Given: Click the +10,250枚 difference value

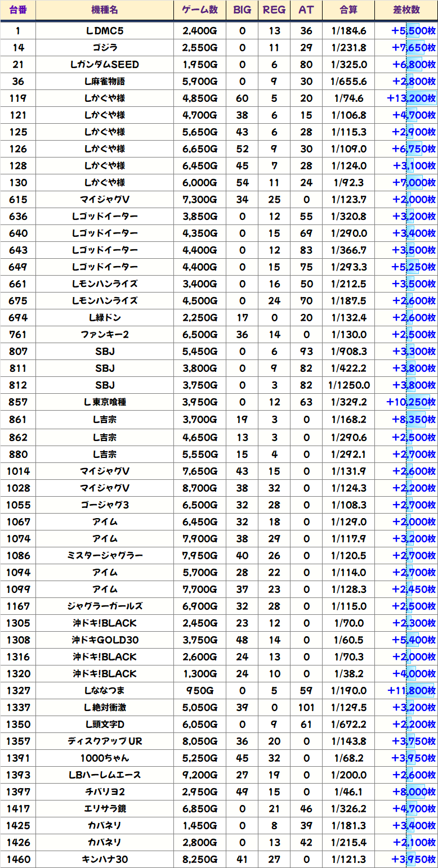Looking at the screenshot, I should click(411, 402).
